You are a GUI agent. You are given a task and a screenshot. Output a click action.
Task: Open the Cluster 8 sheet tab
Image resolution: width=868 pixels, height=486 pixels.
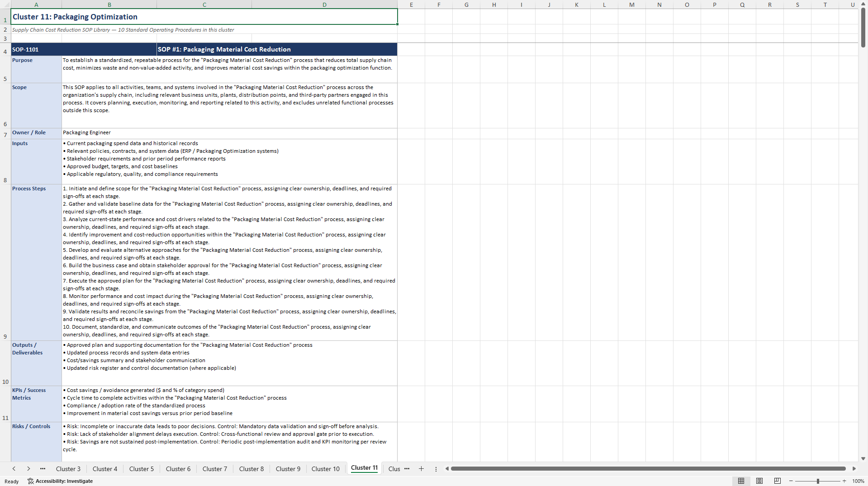tap(251, 469)
